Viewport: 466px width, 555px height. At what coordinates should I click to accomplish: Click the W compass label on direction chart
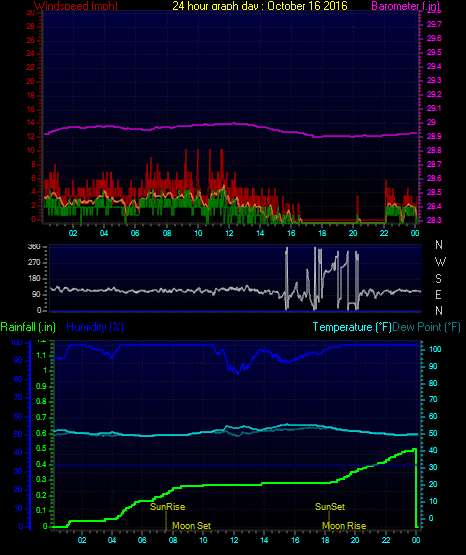[x=440, y=262]
